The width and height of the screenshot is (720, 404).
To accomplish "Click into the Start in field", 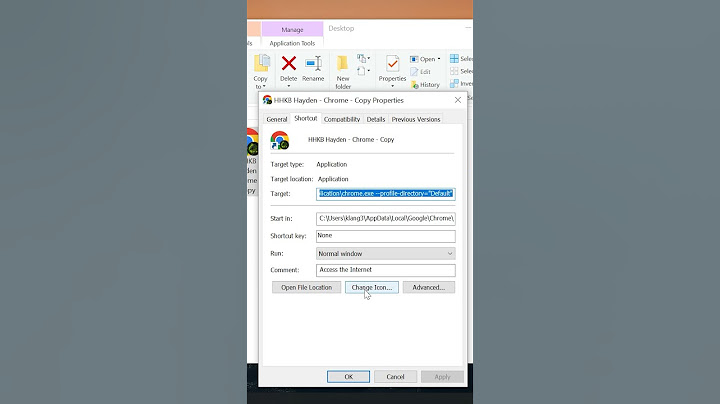I will 386,219.
